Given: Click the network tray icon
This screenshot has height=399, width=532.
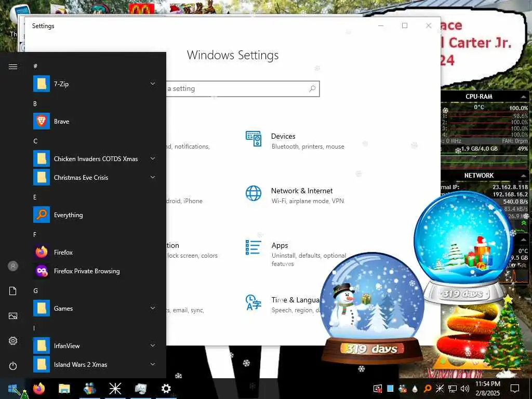Looking at the screenshot, I should (x=453, y=389).
